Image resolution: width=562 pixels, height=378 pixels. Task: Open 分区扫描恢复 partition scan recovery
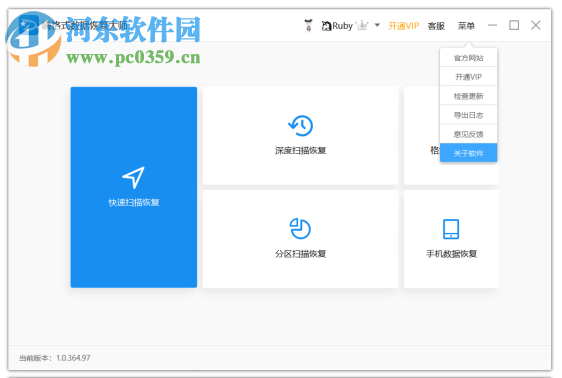(300, 239)
